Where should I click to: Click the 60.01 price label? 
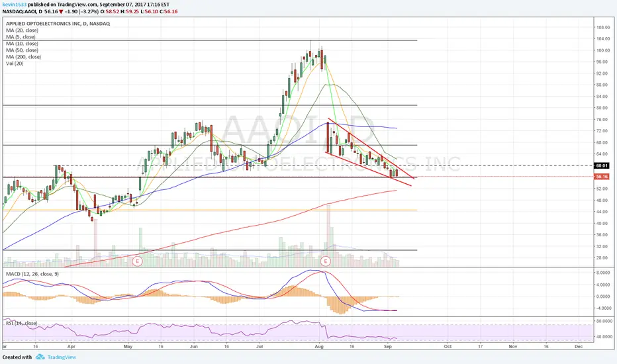[602, 165]
